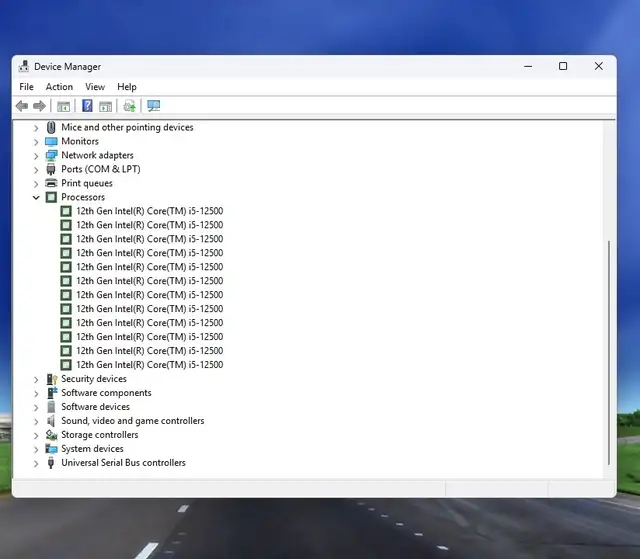The image size is (640, 559).
Task: Close the Device Manager window
Action: click(x=598, y=66)
